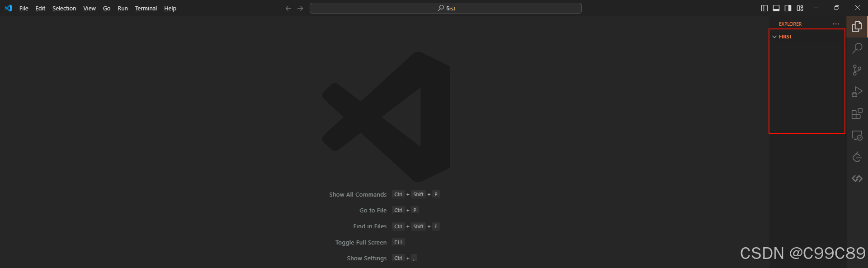Open the Go menu
Viewport: 868px width, 268px height.
[107, 8]
